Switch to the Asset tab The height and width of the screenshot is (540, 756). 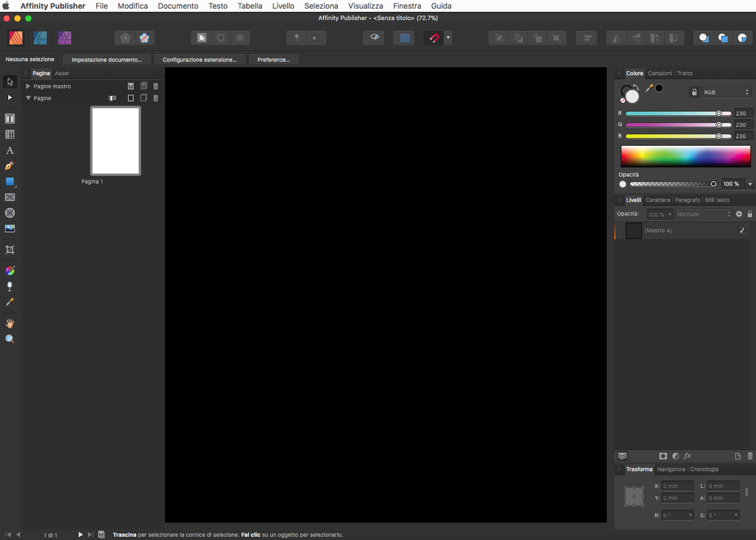(x=61, y=73)
